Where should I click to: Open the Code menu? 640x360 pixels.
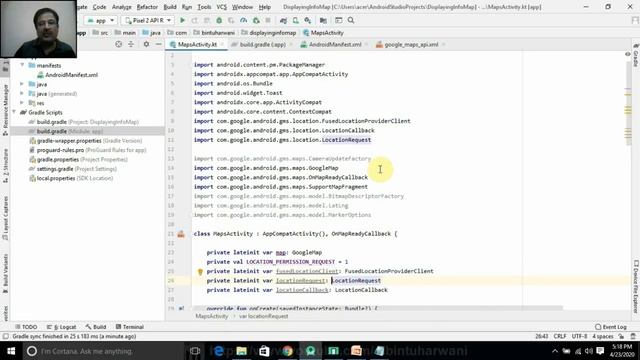99,7
